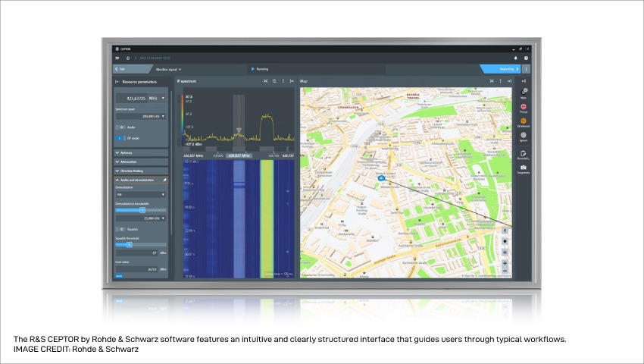The image size is (644, 364).
Task: Collapse the IF spectrum panel
Action: coord(292,81)
